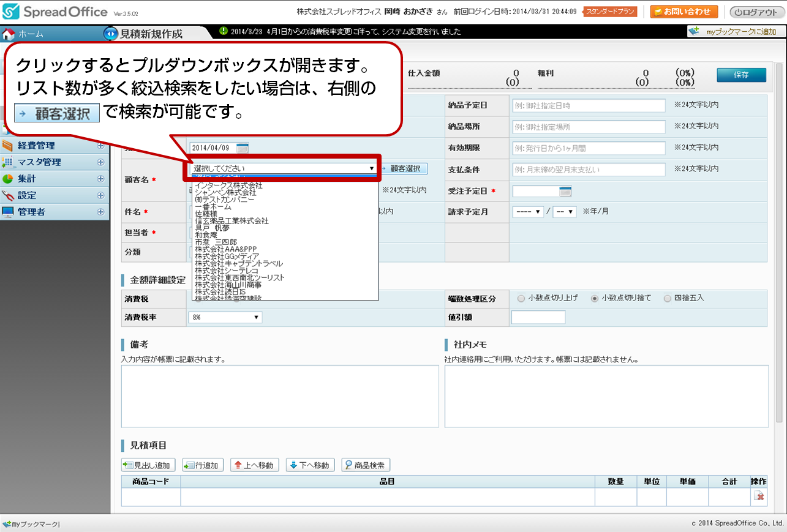Select (有)テストカンパニー from the list

tap(224, 200)
